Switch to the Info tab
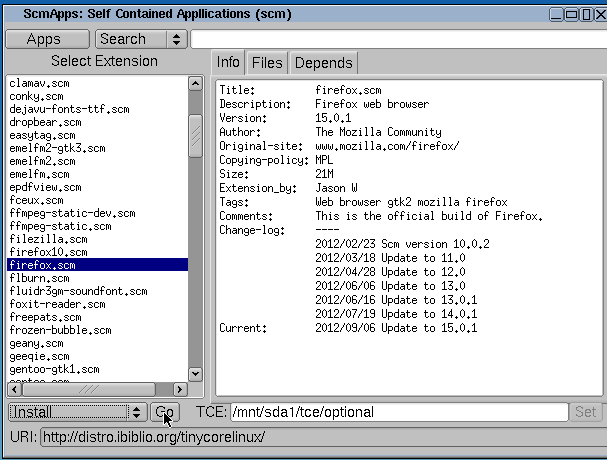607x460 pixels. (x=228, y=62)
